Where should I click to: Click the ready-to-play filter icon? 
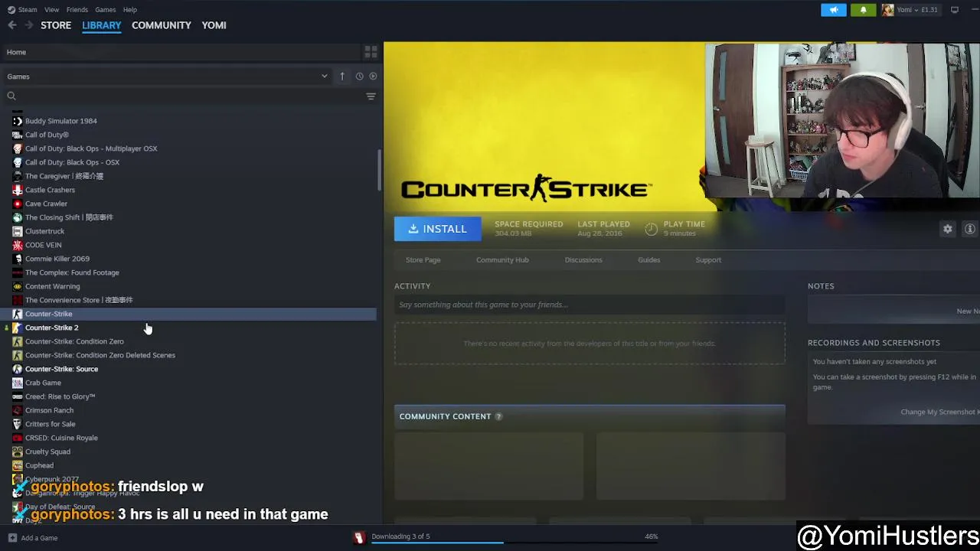[x=373, y=77]
